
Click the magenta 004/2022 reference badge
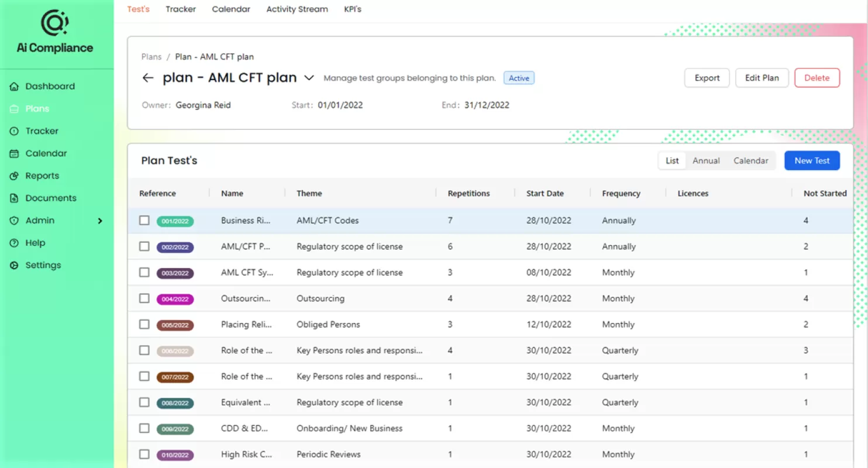[175, 299]
